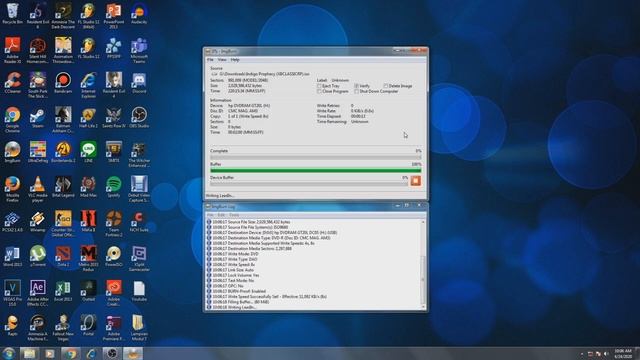This screenshot has height=360, width=640.
Task: Select the Adobe After Effects desktop icon
Action: click(x=38, y=293)
